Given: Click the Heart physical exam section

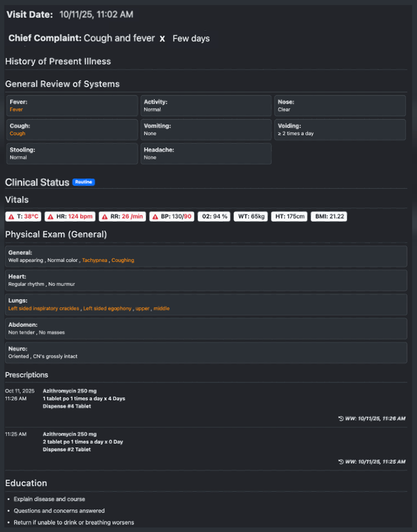Looking at the screenshot, I should pyautogui.click(x=206, y=280).
